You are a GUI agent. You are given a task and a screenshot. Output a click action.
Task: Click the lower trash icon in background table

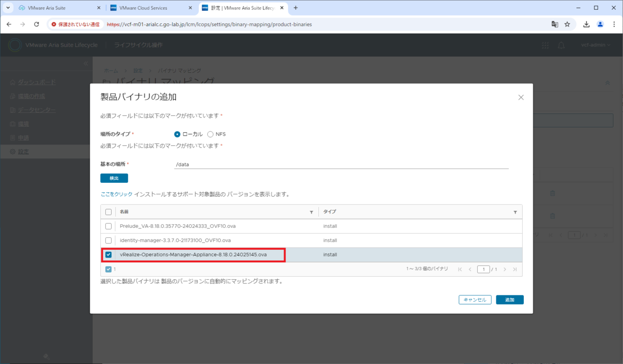pyautogui.click(x=552, y=215)
